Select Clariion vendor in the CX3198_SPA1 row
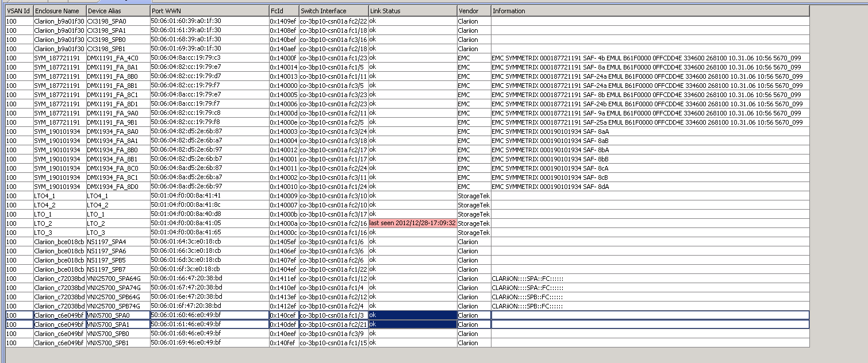The image size is (868, 363). 474,30
